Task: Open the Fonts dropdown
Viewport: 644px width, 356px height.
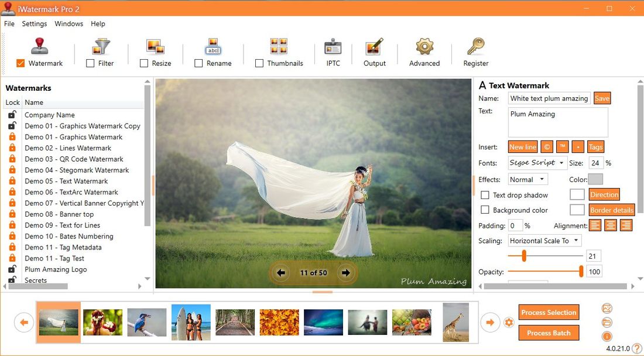Action: click(x=537, y=163)
